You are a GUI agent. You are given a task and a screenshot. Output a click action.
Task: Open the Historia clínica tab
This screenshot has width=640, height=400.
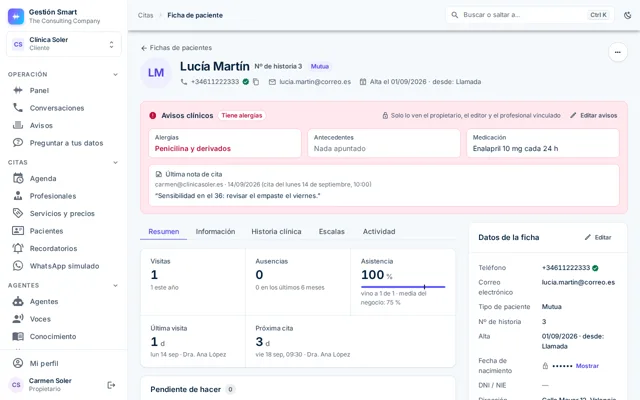[276, 231]
